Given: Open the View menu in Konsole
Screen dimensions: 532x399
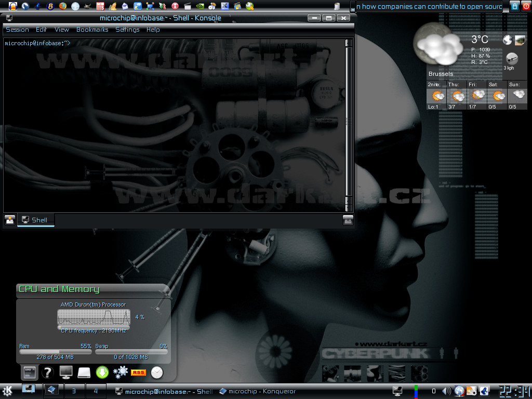Looking at the screenshot, I should (x=62, y=30).
